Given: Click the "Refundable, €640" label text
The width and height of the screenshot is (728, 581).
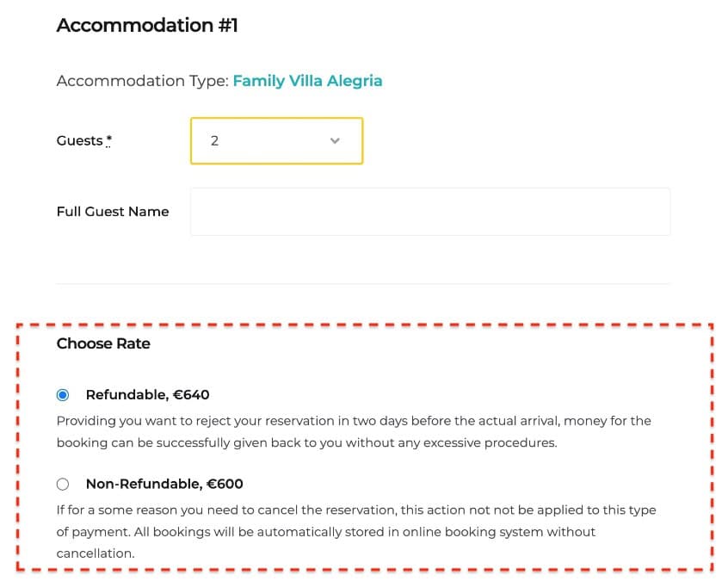Looking at the screenshot, I should coord(147,395).
